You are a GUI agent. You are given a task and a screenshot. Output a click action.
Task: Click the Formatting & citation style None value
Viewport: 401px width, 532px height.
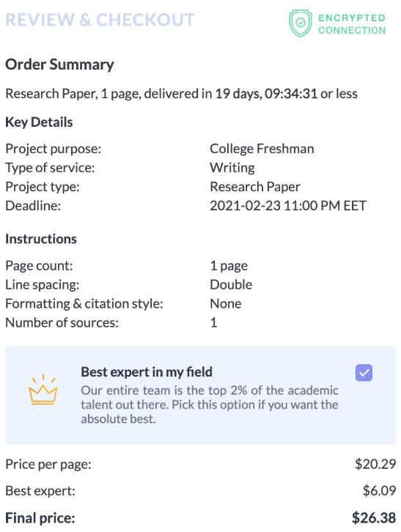226,303
